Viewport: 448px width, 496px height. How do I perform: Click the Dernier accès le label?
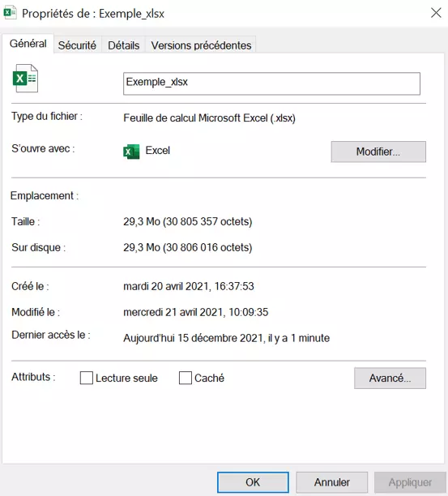click(51, 335)
